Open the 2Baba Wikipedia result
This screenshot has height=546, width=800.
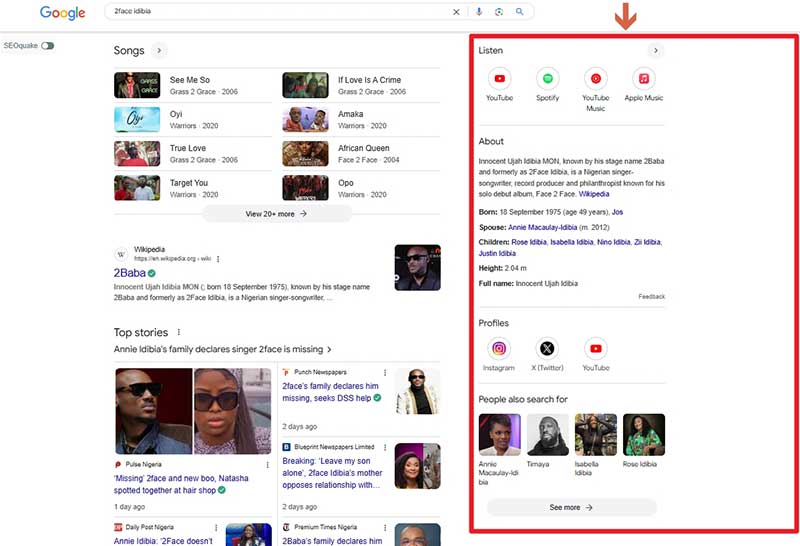[130, 273]
